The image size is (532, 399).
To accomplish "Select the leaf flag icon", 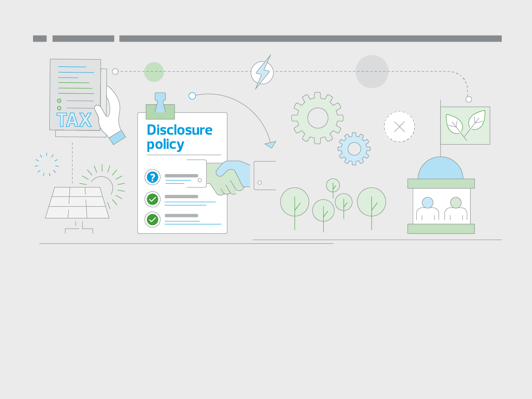I will coord(465,125).
